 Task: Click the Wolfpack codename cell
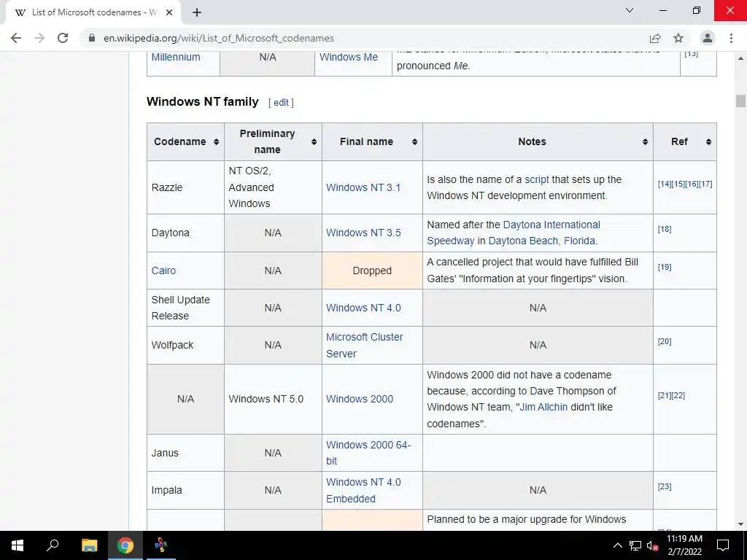[185, 345]
